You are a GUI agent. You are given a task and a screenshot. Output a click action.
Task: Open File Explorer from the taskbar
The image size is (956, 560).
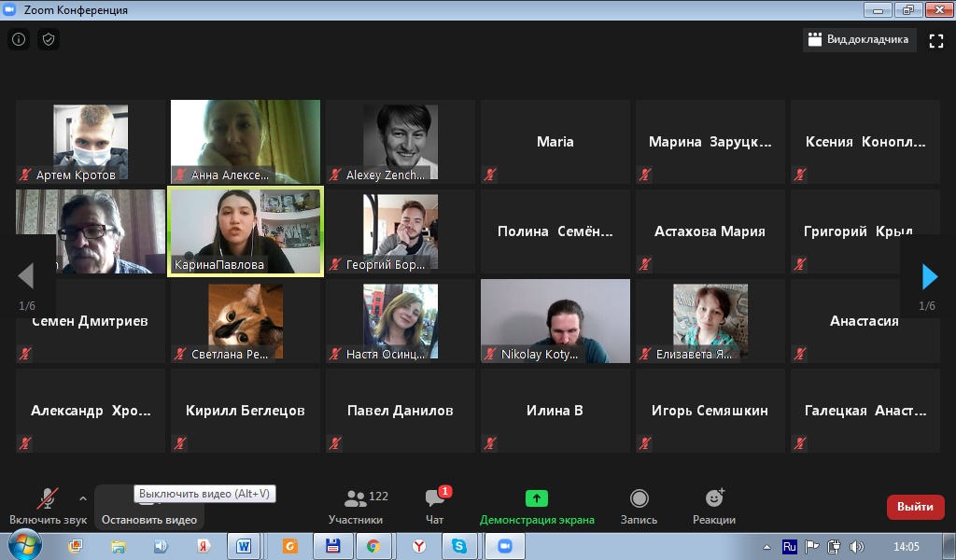click(x=118, y=546)
